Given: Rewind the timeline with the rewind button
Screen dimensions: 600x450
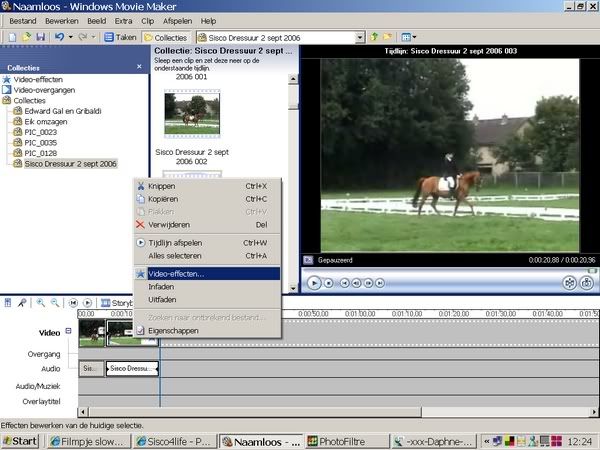Looking at the screenshot, I should click(x=73, y=302).
